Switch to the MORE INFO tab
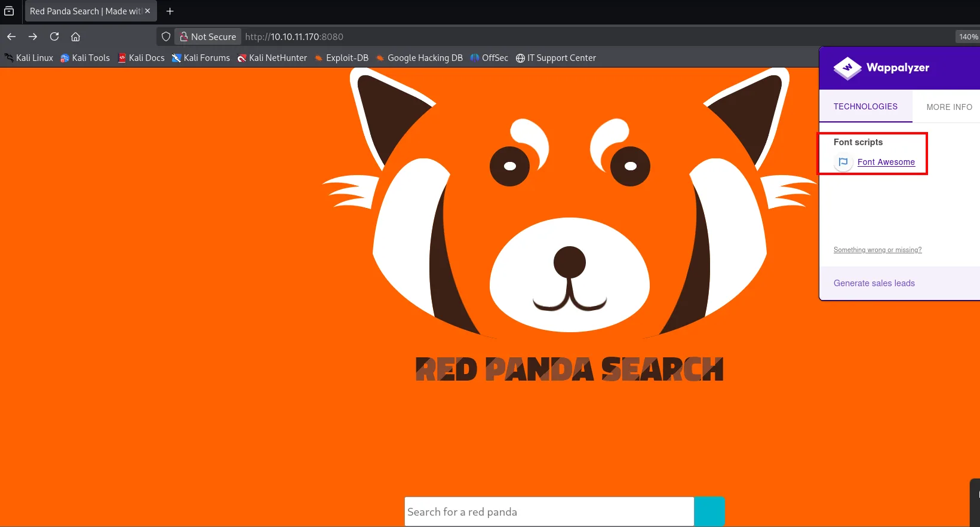The image size is (980, 527). [949, 107]
